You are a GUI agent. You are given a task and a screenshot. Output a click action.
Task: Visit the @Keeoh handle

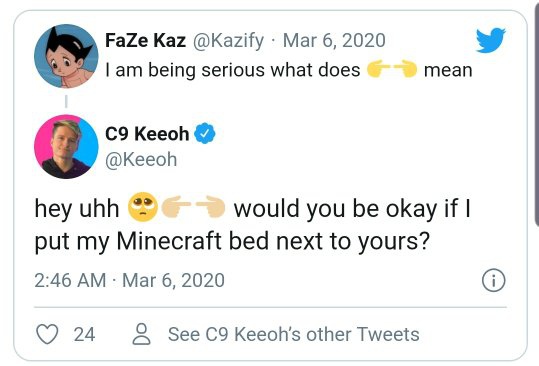click(141, 160)
